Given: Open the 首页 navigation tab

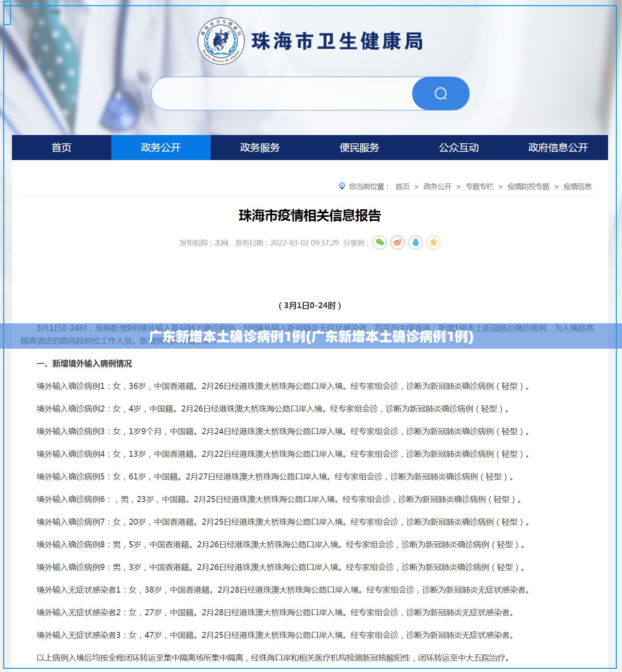Looking at the screenshot, I should 62,147.
